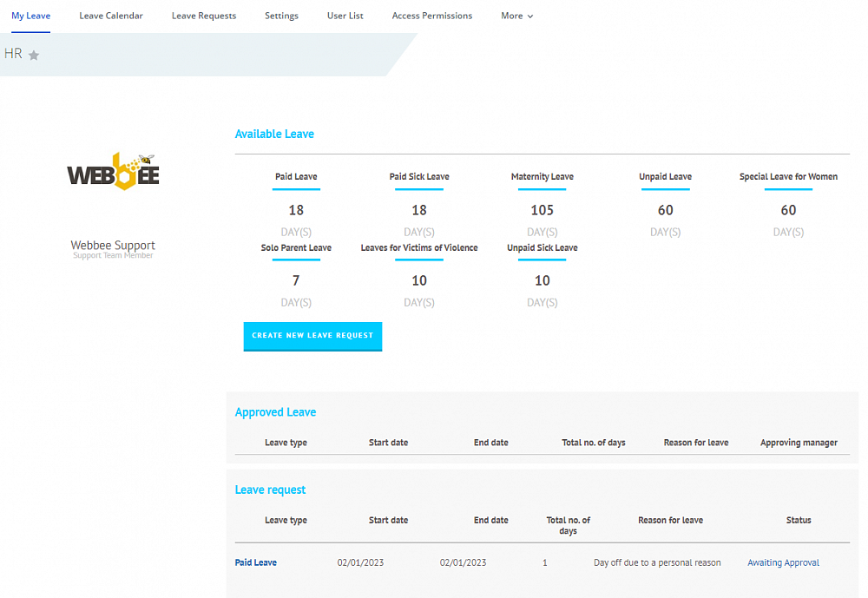
Task: Expand the Leaves for Victims of Violence card
Action: point(419,248)
